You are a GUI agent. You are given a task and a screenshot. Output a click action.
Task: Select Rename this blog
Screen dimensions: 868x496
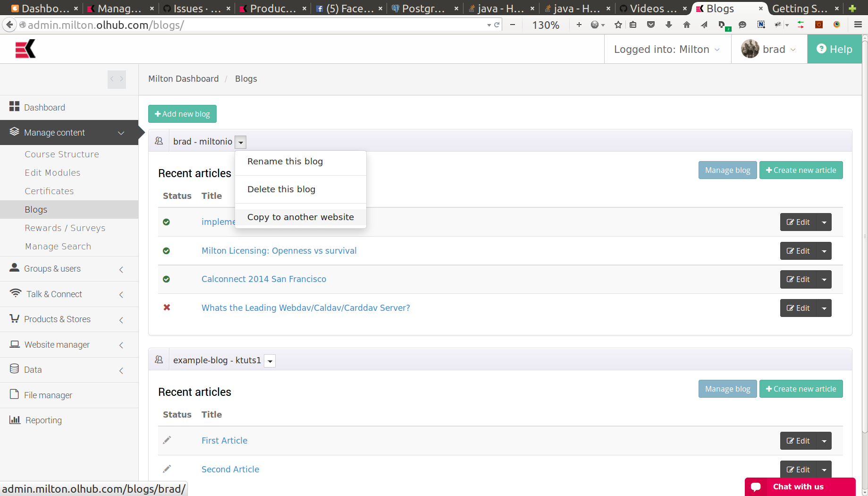click(301, 162)
